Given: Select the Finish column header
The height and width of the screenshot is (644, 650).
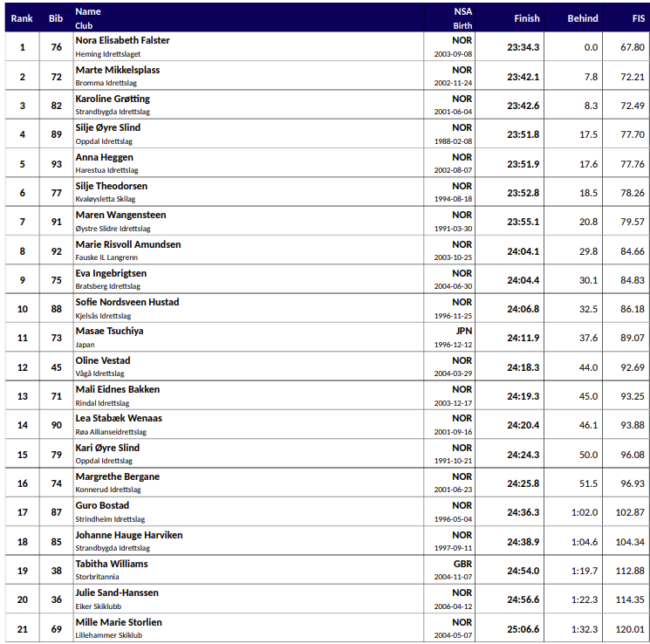Looking at the screenshot, I should tap(526, 18).
